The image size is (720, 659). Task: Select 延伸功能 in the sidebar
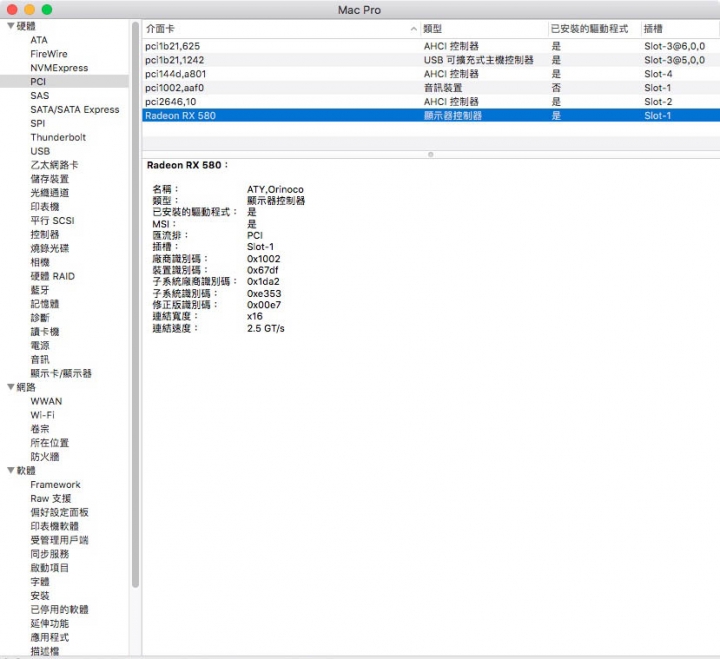tap(50, 623)
